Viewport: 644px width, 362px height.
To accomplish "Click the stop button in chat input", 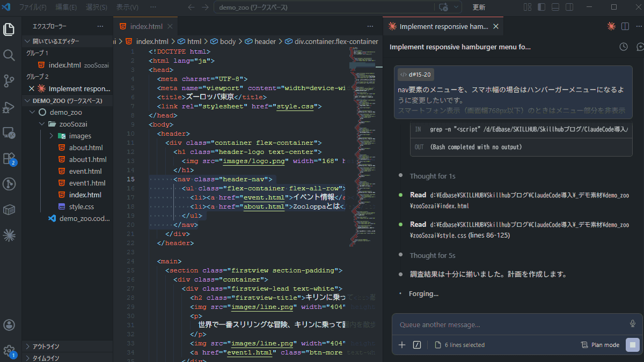I will [x=633, y=345].
